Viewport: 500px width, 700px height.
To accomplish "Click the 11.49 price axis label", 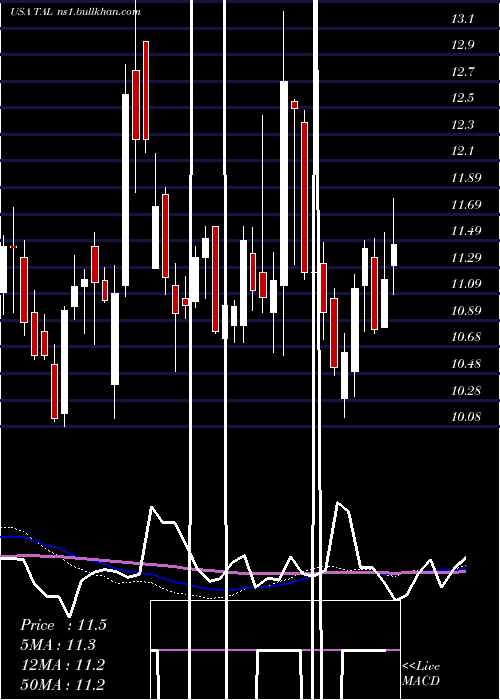I will coord(466,231).
